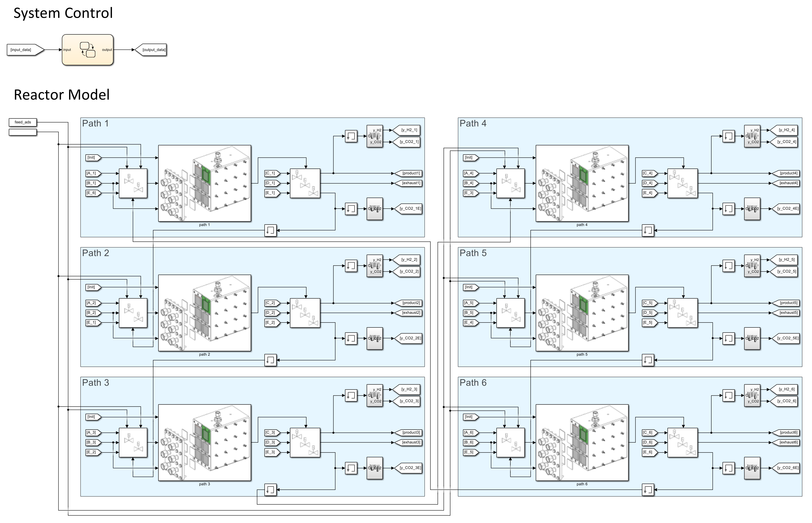Click the CO2 analyzer block before [y_CO2_2E]

click(374, 338)
